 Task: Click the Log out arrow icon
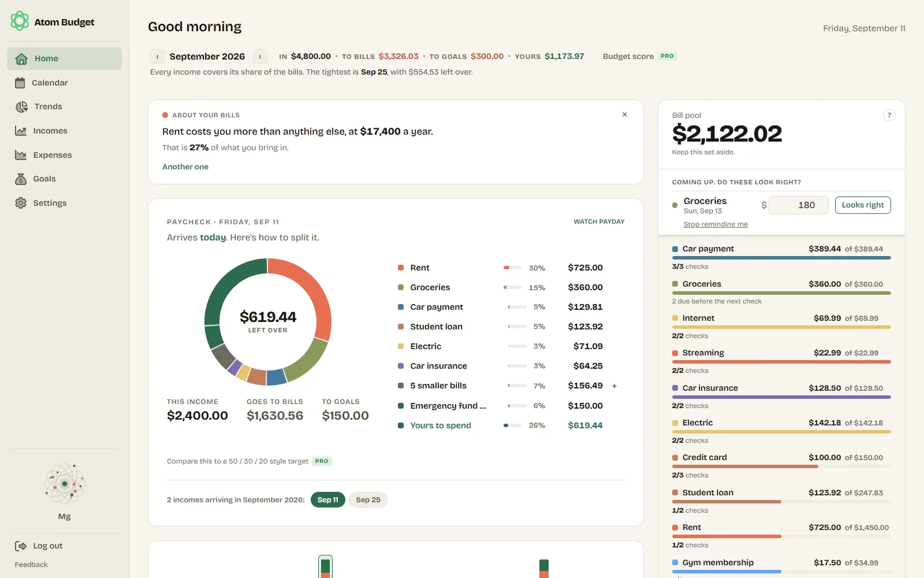point(21,546)
